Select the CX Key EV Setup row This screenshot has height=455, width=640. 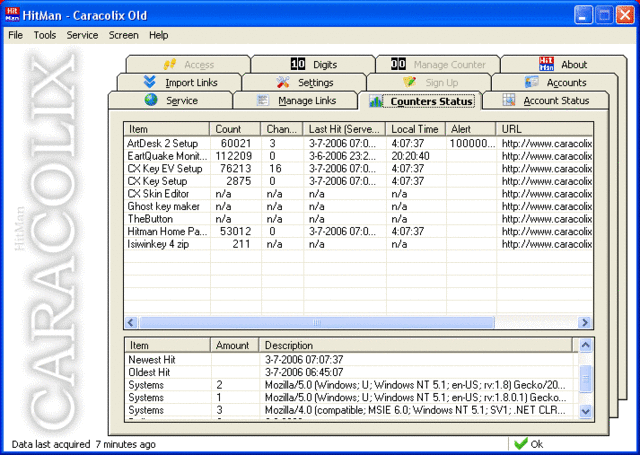point(358,169)
